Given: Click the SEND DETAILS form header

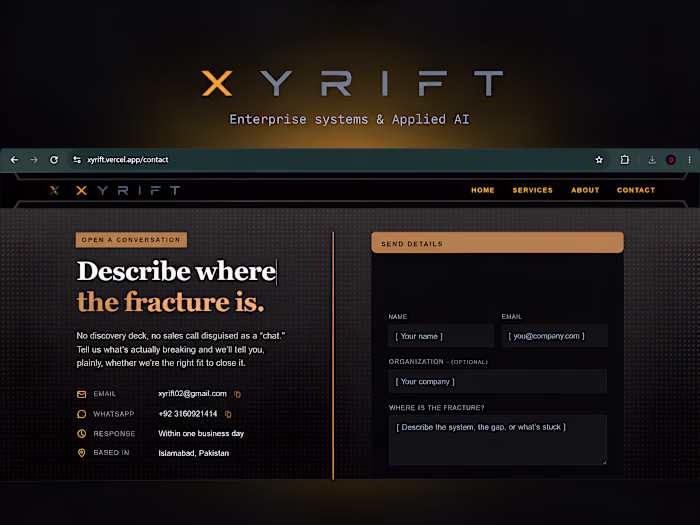Looking at the screenshot, I should [x=497, y=243].
